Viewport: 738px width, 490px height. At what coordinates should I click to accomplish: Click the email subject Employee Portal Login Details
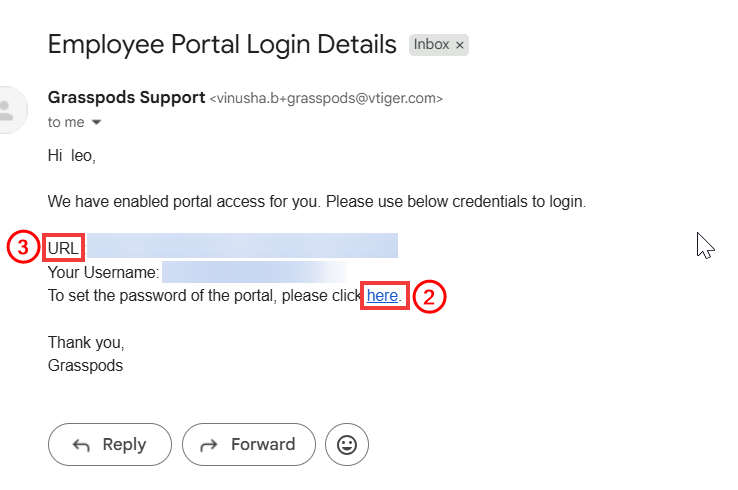tap(222, 44)
